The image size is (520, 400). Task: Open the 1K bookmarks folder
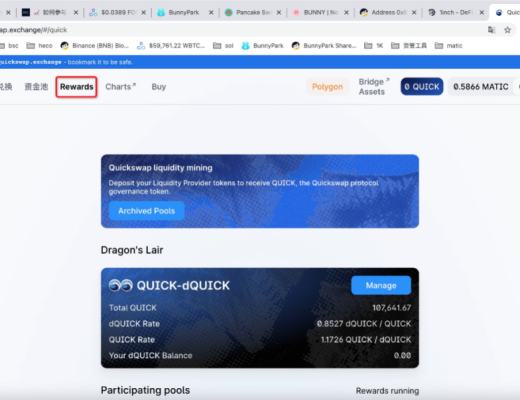pyautogui.click(x=373, y=46)
